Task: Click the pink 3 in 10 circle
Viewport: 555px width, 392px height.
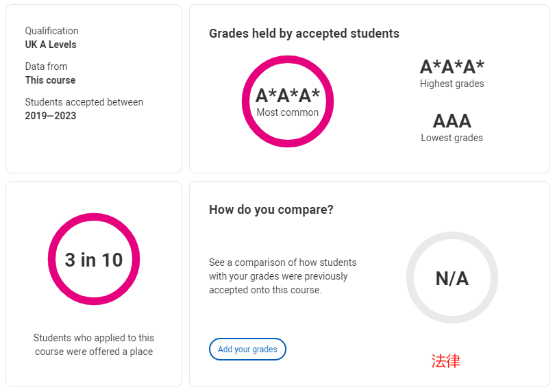Action: (94, 259)
